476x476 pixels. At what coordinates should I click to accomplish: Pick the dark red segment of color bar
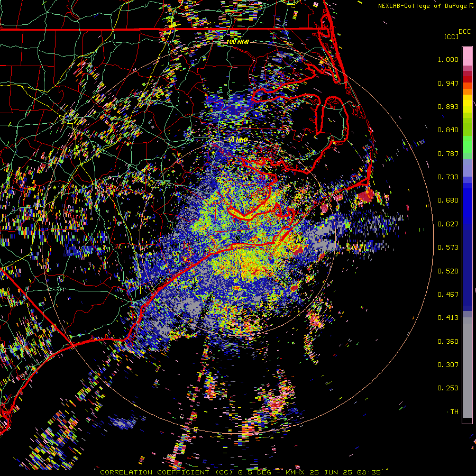(x=467, y=74)
